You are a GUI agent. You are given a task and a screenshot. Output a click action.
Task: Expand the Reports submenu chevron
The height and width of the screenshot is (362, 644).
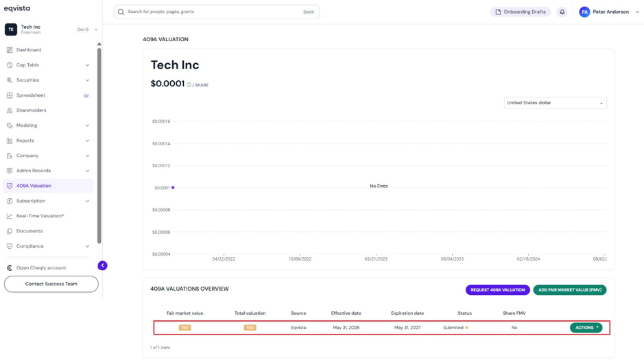[88, 141]
